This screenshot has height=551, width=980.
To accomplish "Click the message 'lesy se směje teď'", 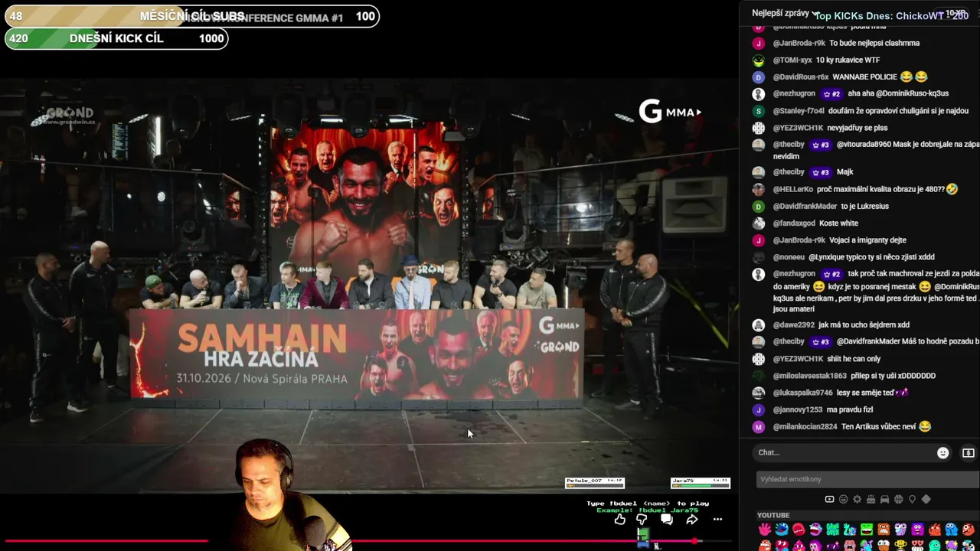I will click(x=865, y=393).
